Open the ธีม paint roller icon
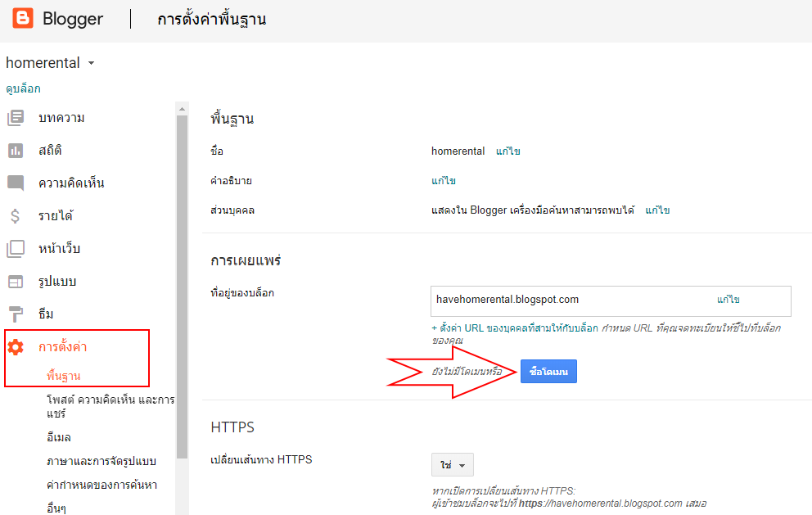812x515 pixels. 16,314
